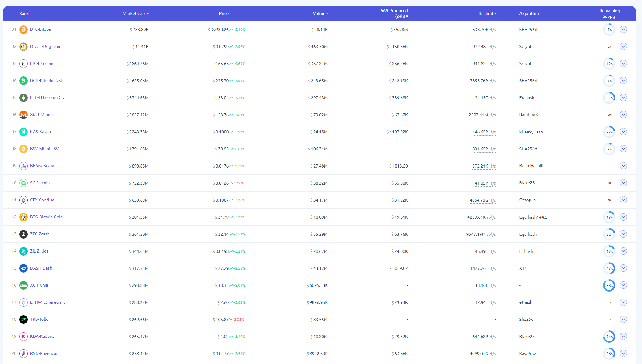Screen dimensions: 642x364
Task: Click the Algorithm column header
Action: pos(529,13)
